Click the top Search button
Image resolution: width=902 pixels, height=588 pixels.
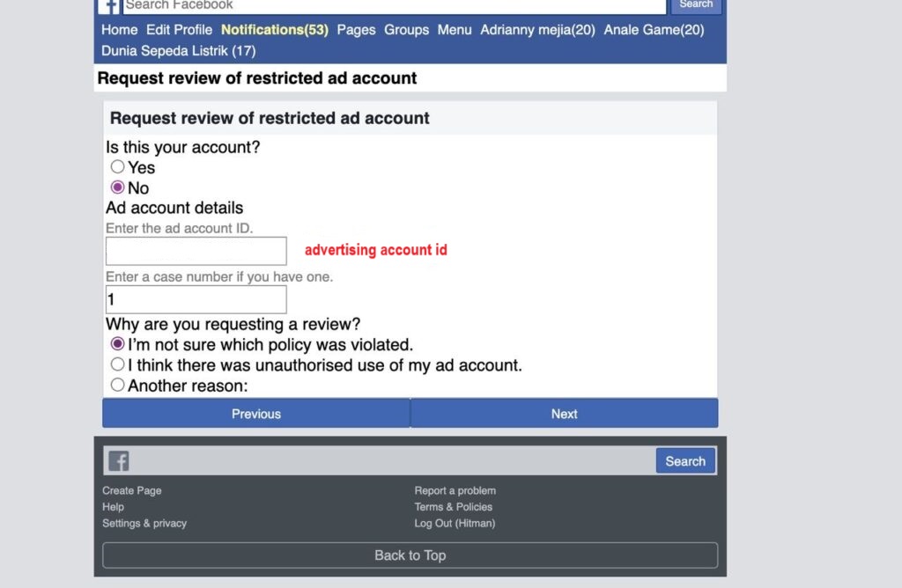[x=696, y=6]
